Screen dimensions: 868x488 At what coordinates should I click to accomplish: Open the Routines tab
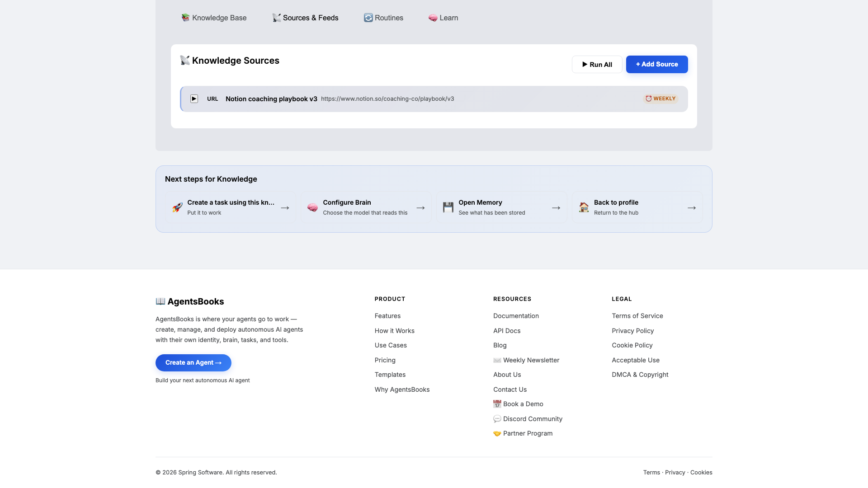(383, 18)
